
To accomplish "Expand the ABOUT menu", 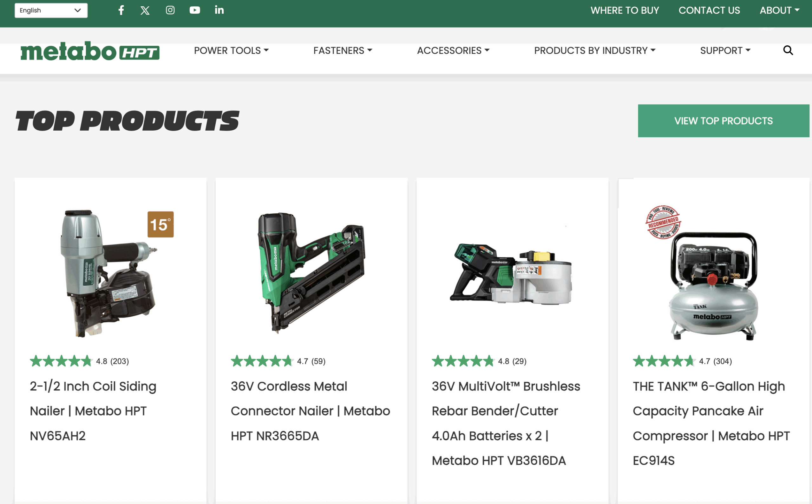I will (779, 10).
